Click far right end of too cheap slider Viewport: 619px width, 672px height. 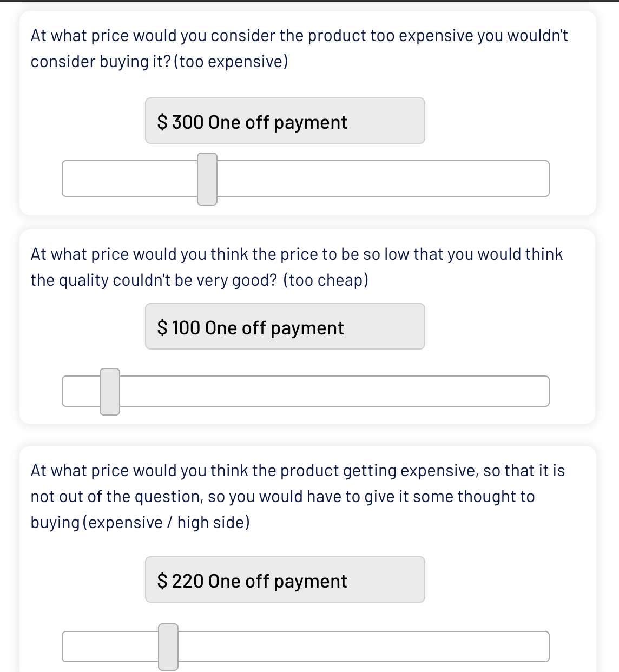545,391
